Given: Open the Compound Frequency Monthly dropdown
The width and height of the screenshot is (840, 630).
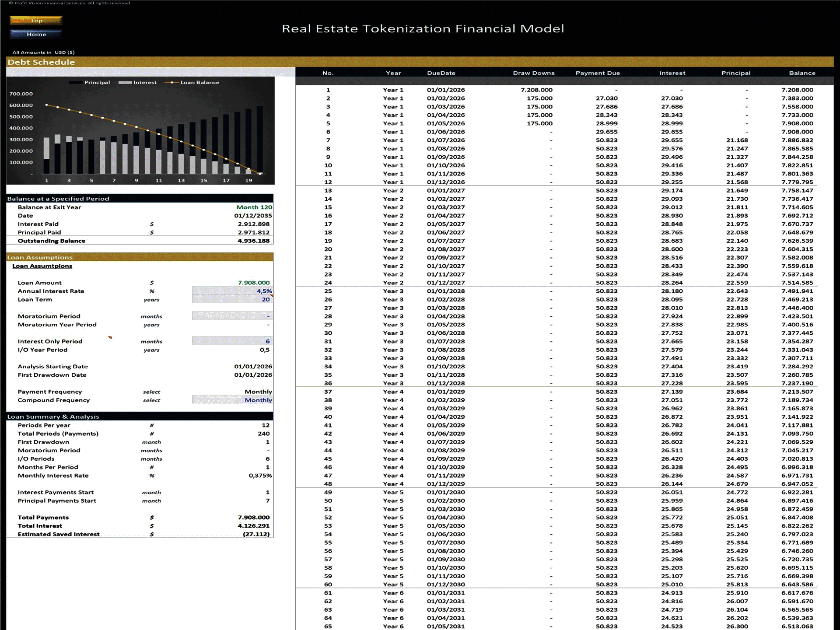Looking at the screenshot, I should pyautogui.click(x=232, y=400).
